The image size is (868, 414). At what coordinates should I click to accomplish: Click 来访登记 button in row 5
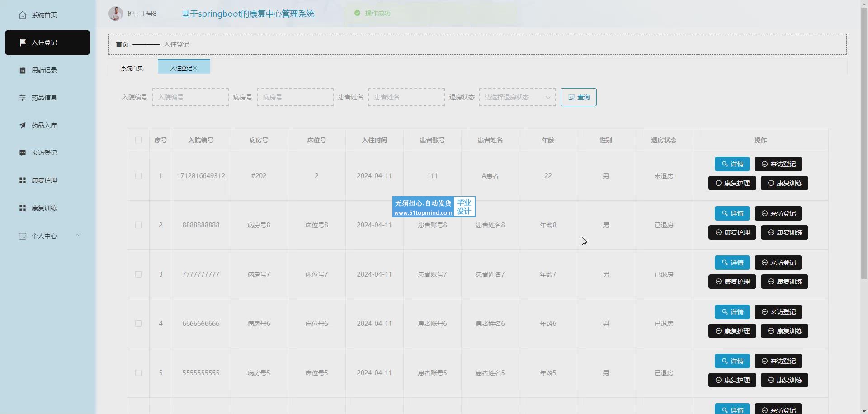[778, 361]
